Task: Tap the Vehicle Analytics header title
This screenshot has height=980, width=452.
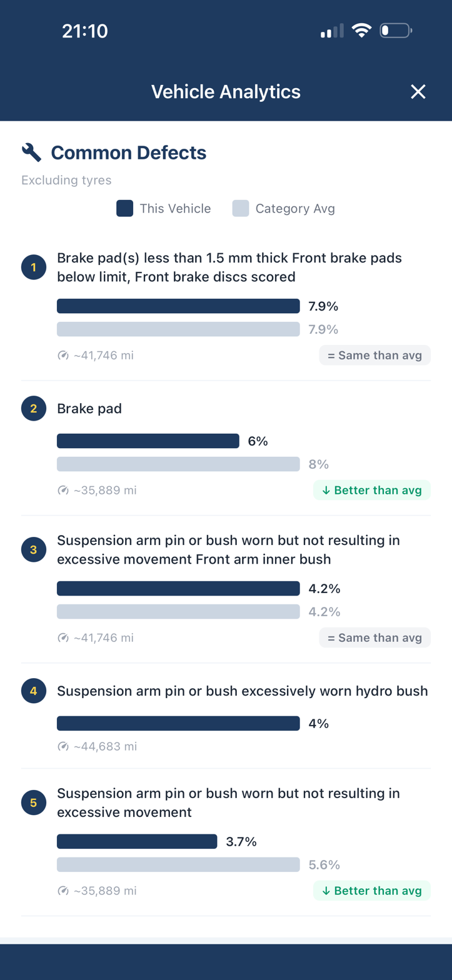Action: (x=226, y=92)
